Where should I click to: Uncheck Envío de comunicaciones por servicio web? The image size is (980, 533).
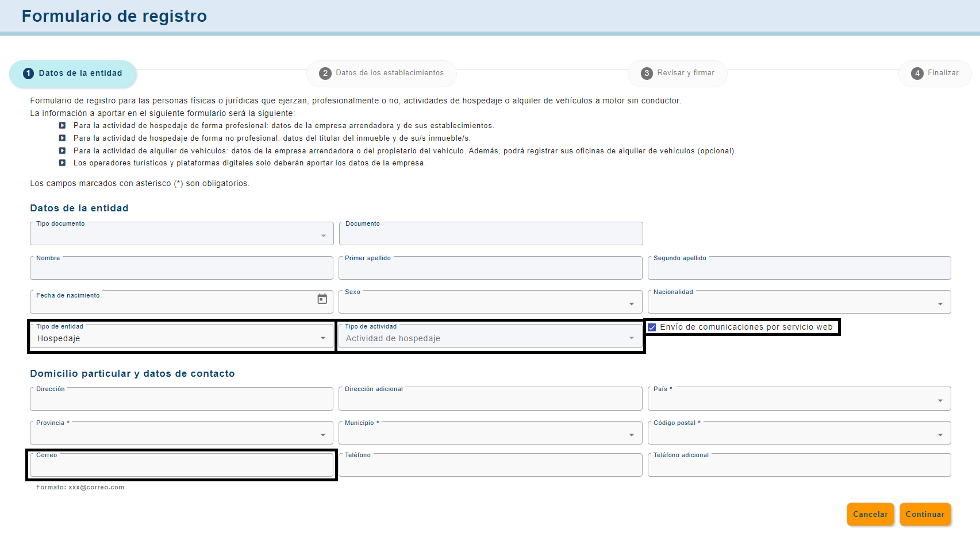pos(652,327)
